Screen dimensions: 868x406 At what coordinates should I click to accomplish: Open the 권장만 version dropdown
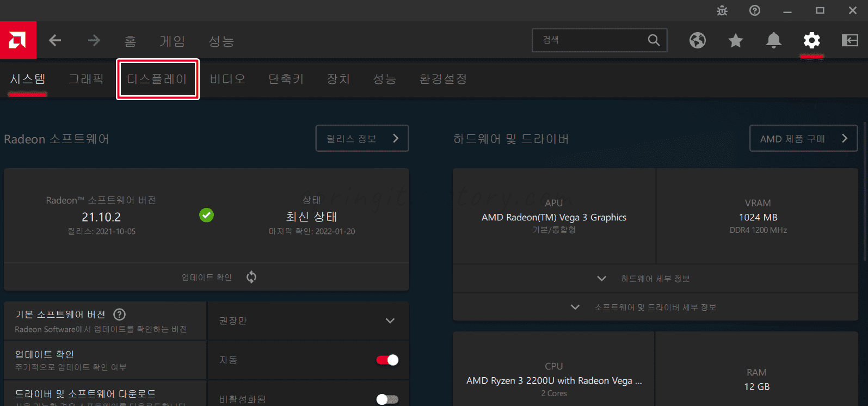[x=308, y=321]
